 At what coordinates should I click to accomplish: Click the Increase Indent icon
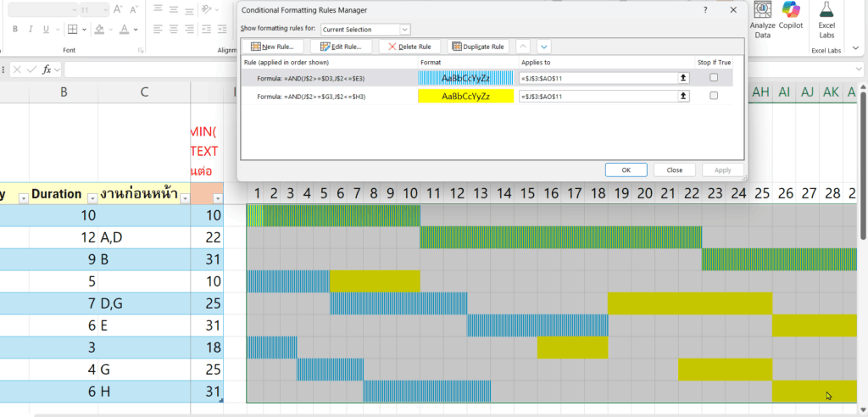223,29
